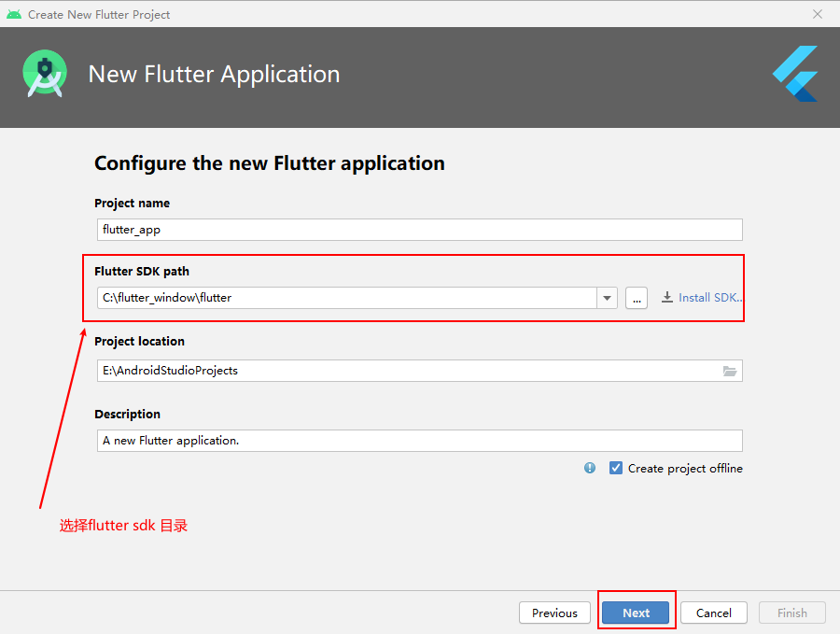Close the Create New Flutter Project dialog
The image size is (840, 634).
(x=818, y=14)
